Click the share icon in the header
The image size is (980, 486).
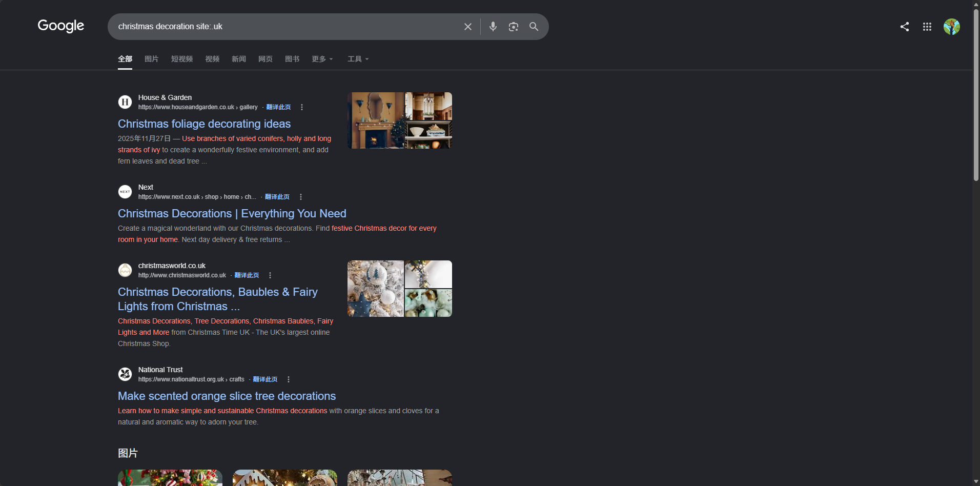(x=905, y=27)
